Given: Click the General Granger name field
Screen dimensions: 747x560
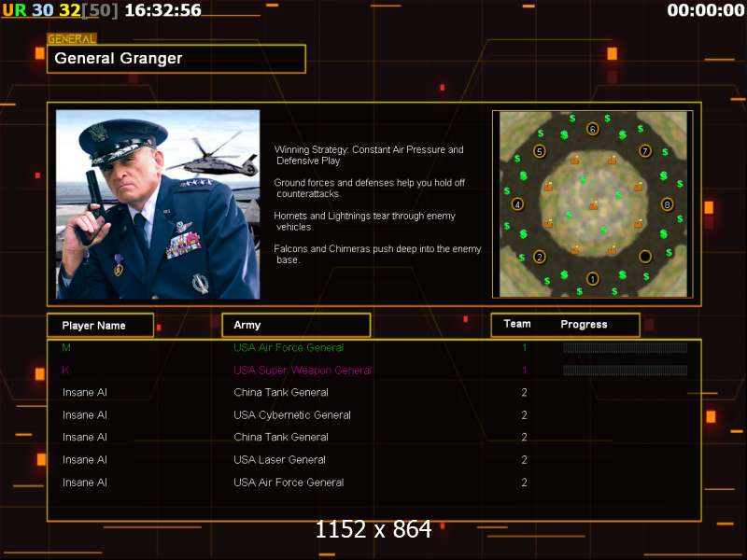Looking at the screenshot, I should pyautogui.click(x=176, y=59).
